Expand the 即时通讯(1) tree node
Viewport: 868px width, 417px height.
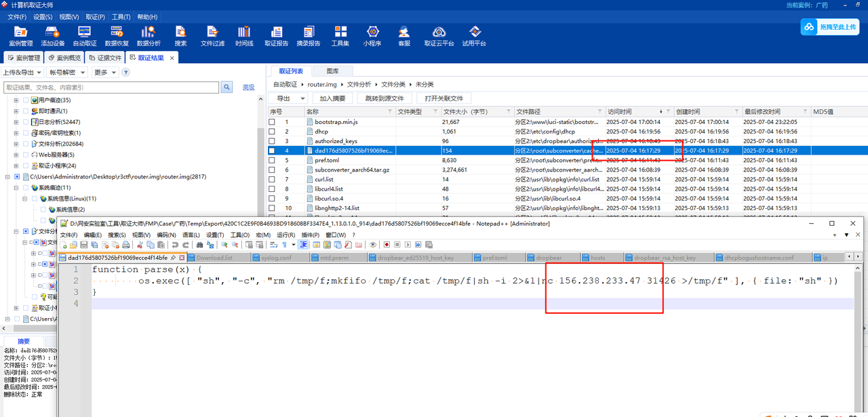pyautogui.click(x=16, y=111)
